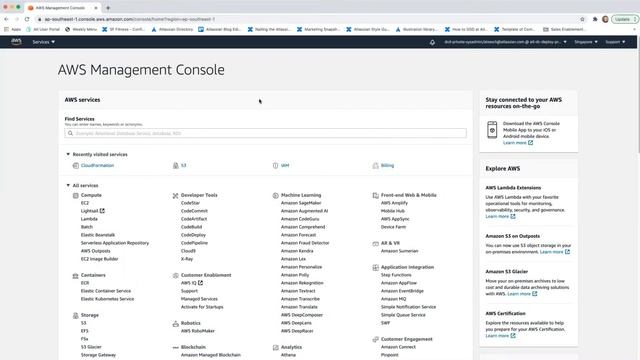The height and width of the screenshot is (360, 640).
Task: Click the browser reload button
Action: coord(27,19)
